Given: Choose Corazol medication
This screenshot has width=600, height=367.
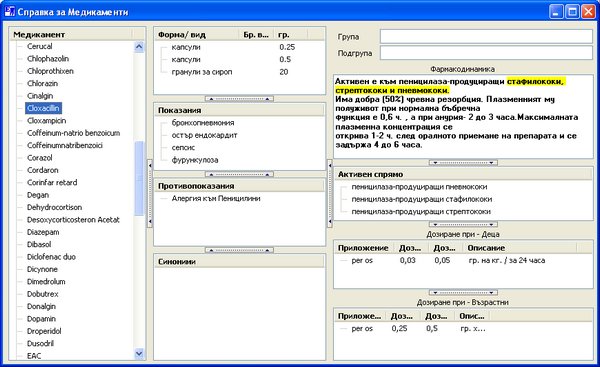Looking at the screenshot, I should point(39,158).
